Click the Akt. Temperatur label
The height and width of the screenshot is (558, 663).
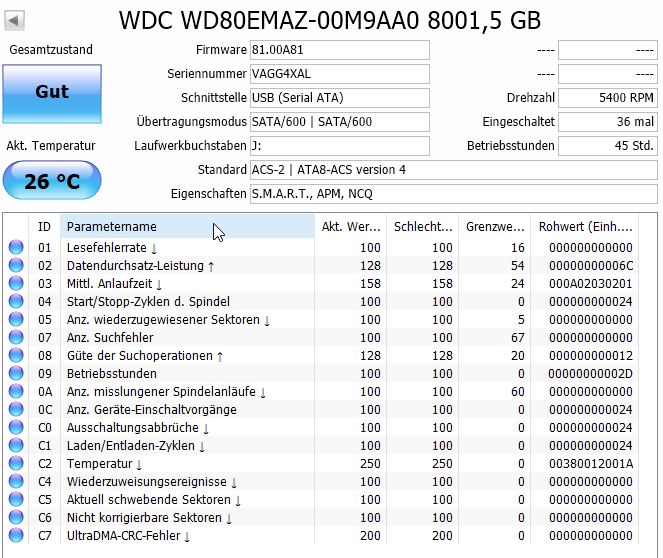pyautogui.click(x=51, y=146)
